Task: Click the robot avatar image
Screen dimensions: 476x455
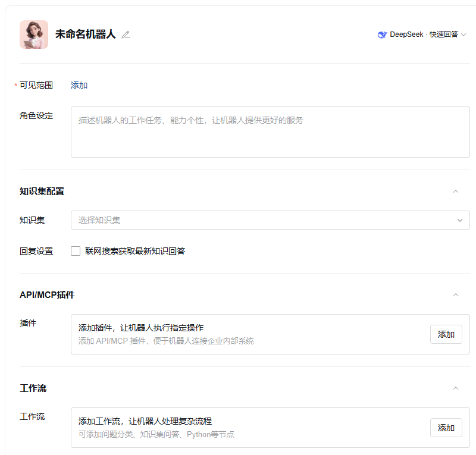Action: tap(34, 34)
